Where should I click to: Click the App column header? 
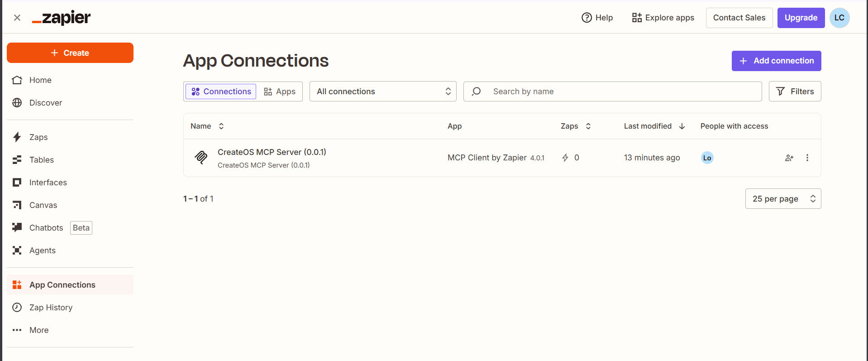[x=455, y=126]
